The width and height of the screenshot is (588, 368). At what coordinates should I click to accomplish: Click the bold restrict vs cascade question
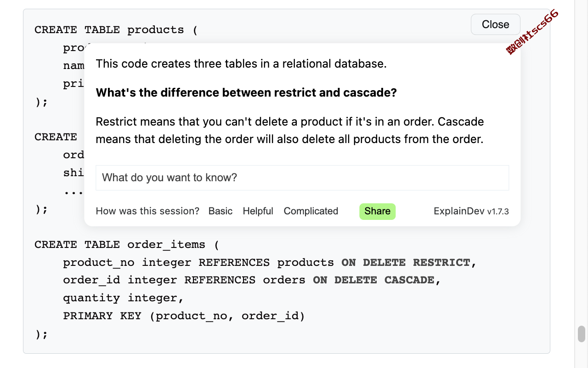(x=246, y=92)
